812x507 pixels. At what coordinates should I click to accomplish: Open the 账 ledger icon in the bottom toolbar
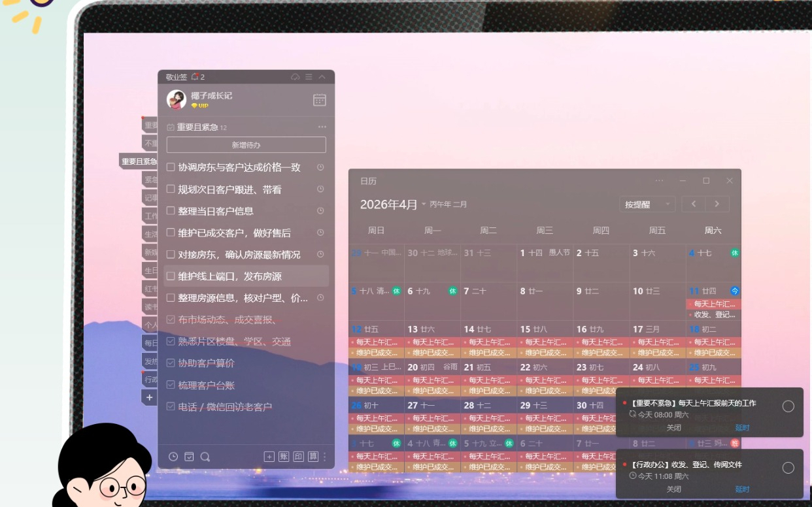coord(284,457)
